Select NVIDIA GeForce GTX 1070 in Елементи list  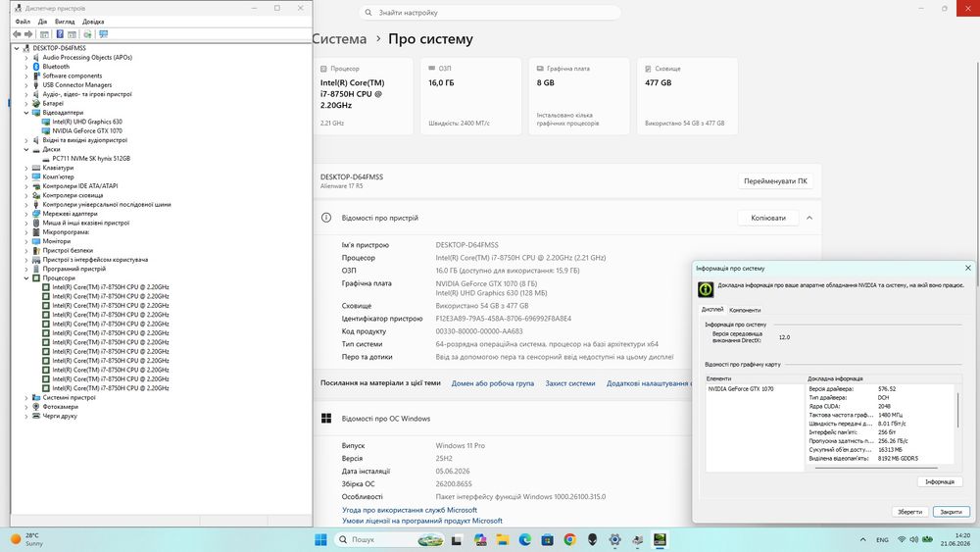741,389
